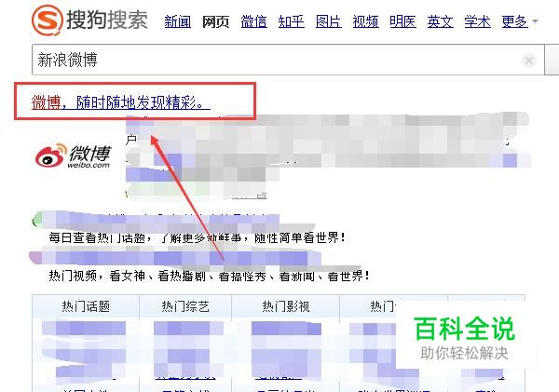559x392 pixels.
Task: Click text 每日查看热门话题，了解更多新鲜事
Action: pyautogui.click(x=145, y=237)
